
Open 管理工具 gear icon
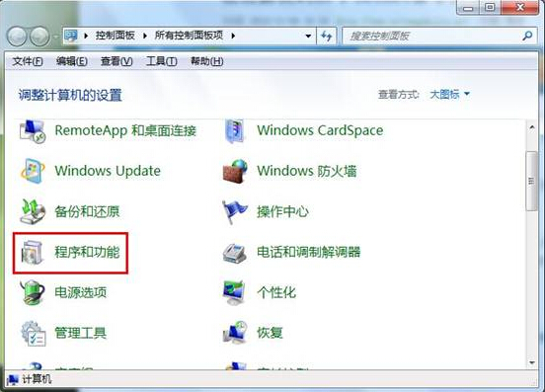coord(33,334)
